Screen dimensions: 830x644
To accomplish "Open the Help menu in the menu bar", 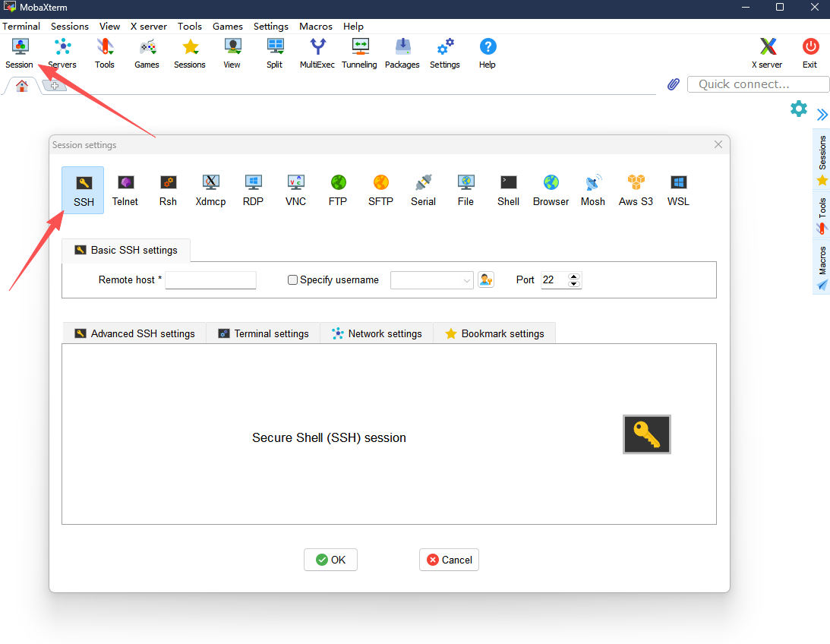I will 353,27.
